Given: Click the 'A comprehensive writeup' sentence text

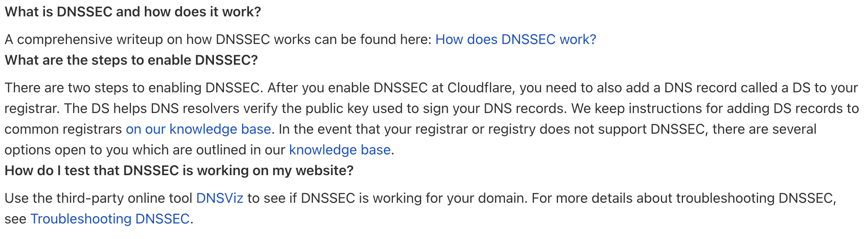Looking at the screenshot, I should (x=218, y=39).
